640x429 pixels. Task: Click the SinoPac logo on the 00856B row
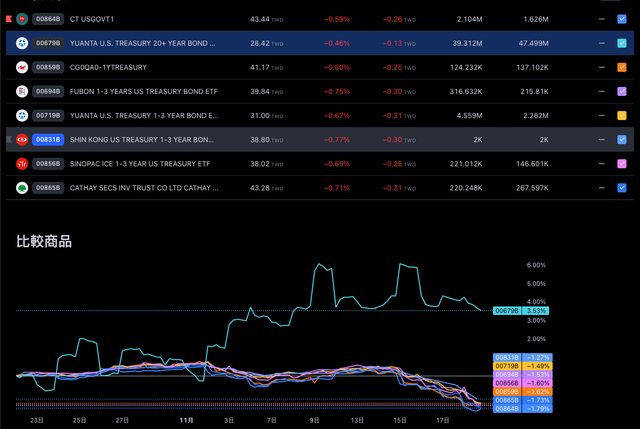click(21, 163)
